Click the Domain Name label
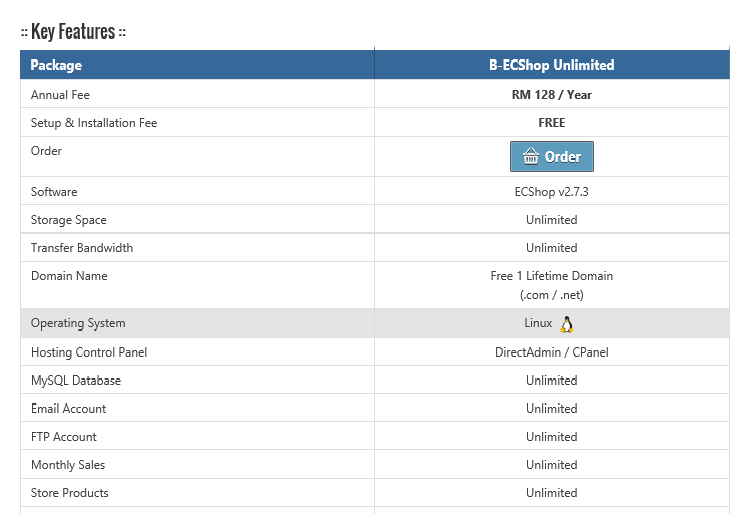Image resolution: width=748 pixels, height=514 pixels. (x=69, y=276)
